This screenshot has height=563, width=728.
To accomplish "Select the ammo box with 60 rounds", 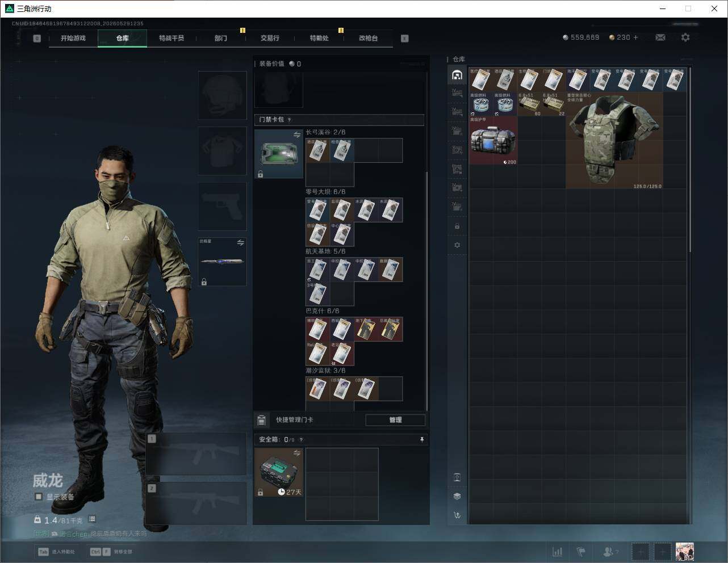I will [529, 104].
